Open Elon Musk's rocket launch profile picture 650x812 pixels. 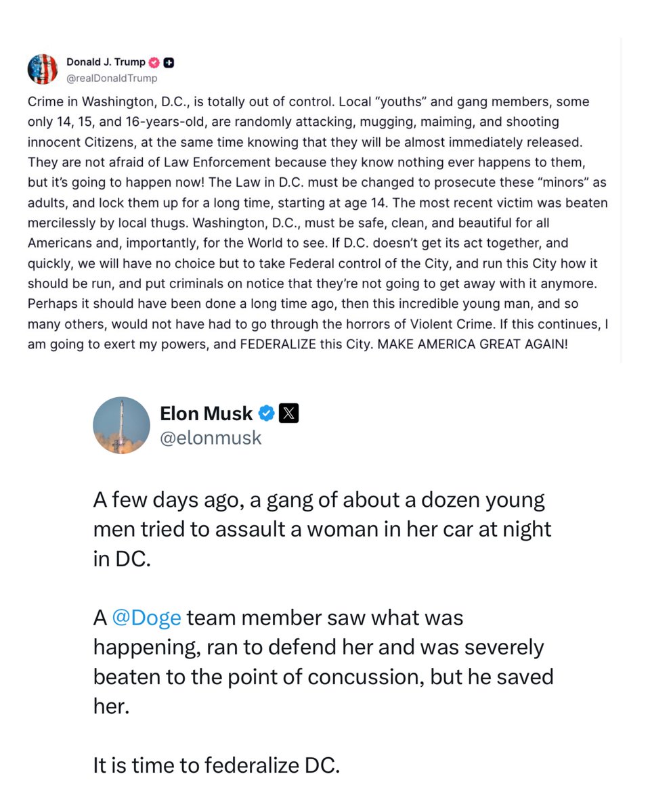[121, 425]
